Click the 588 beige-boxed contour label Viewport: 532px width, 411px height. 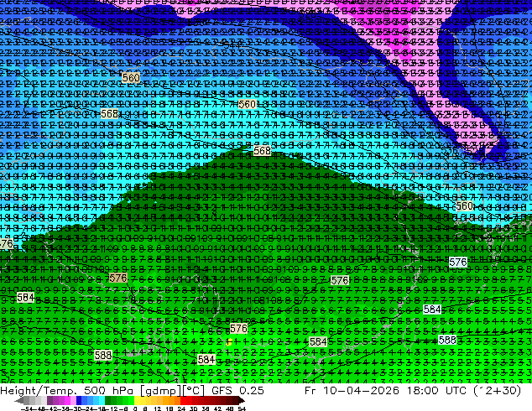pyautogui.click(x=103, y=355)
